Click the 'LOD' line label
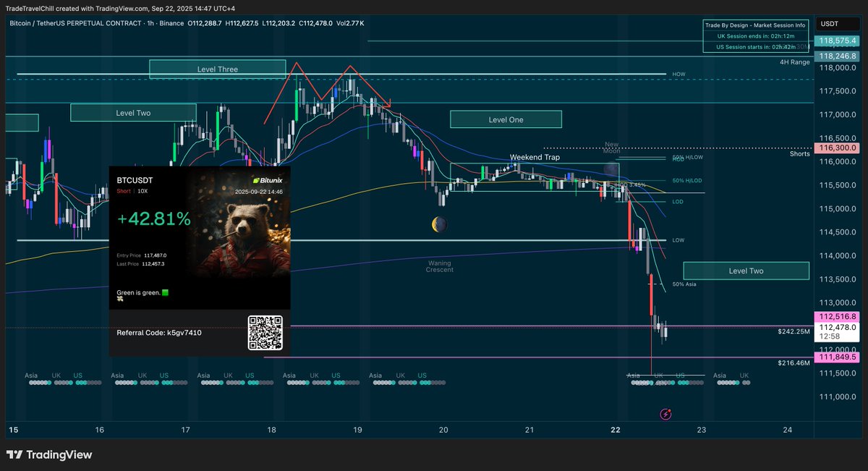Viewport: 868px width, 471px height. (x=678, y=202)
